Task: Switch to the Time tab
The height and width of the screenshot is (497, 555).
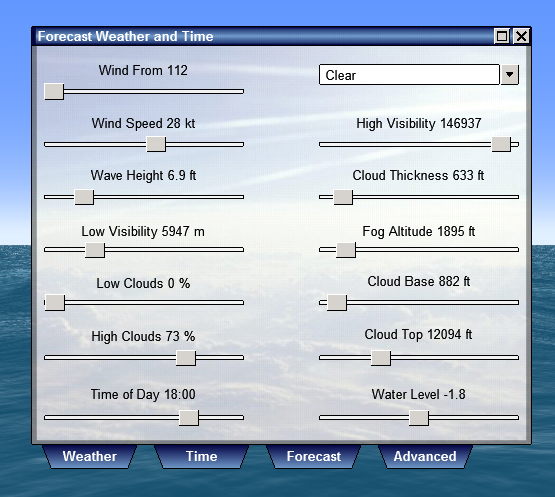Action: click(x=201, y=456)
